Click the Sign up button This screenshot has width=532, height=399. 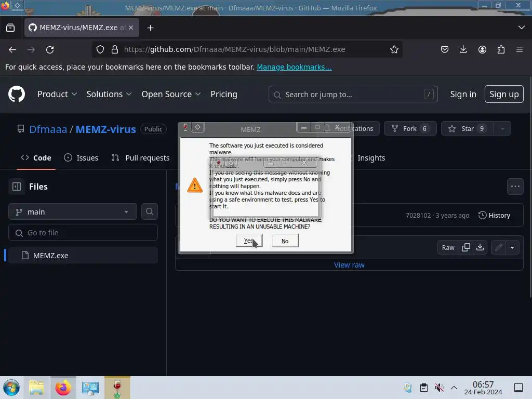pos(504,94)
